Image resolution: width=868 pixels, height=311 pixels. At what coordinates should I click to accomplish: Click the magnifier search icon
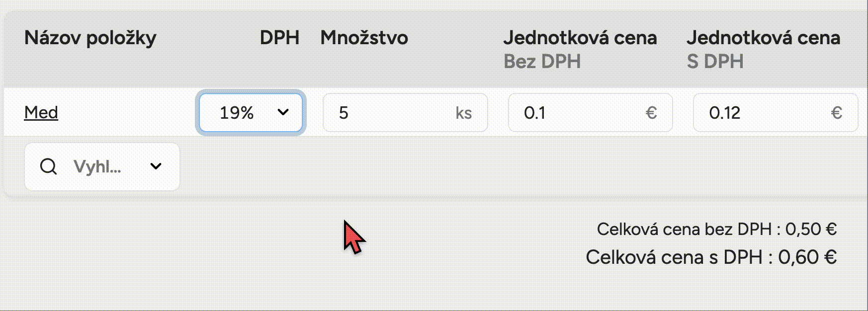coord(48,167)
